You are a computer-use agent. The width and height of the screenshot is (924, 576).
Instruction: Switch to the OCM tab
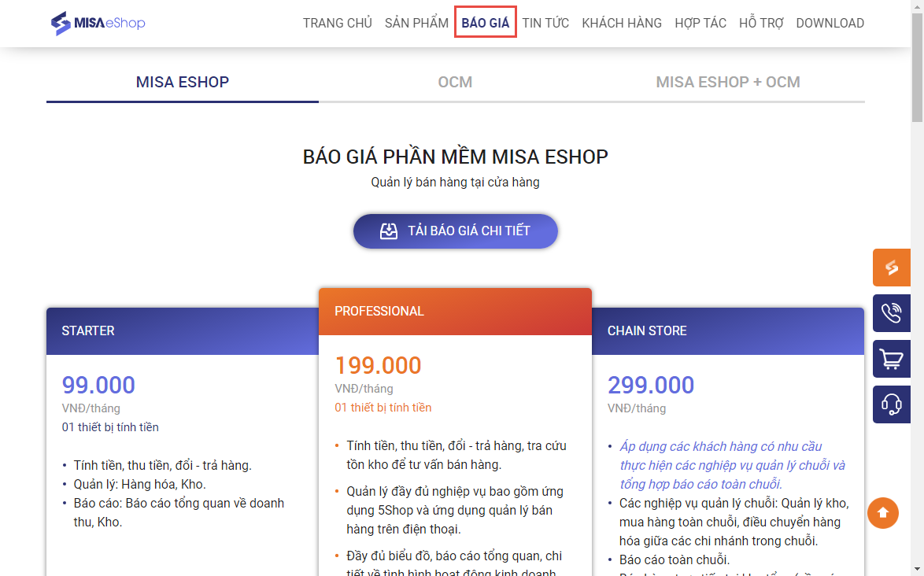[455, 83]
